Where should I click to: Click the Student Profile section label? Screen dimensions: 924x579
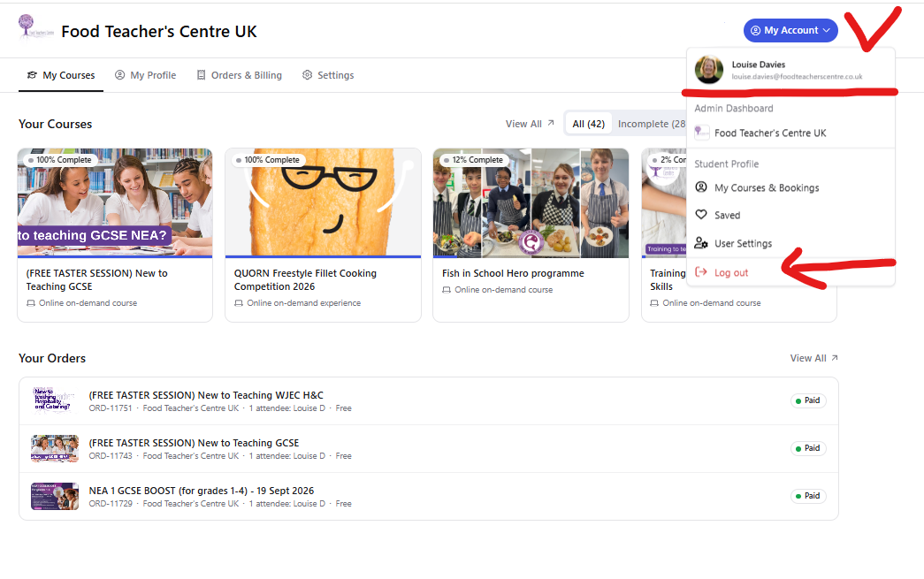[x=726, y=164]
